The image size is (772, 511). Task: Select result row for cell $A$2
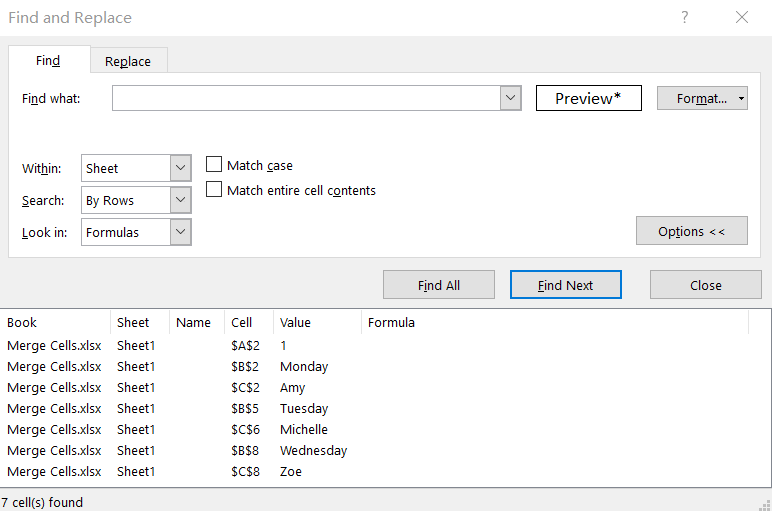(385, 346)
